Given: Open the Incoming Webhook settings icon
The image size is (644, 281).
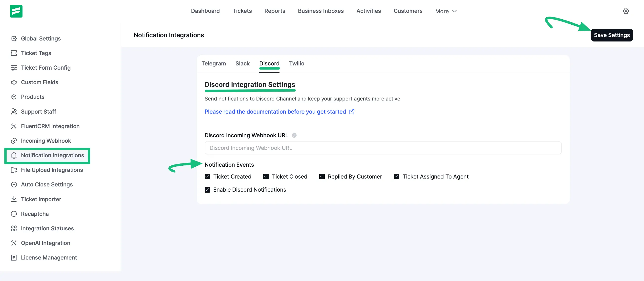Looking at the screenshot, I should [x=14, y=141].
